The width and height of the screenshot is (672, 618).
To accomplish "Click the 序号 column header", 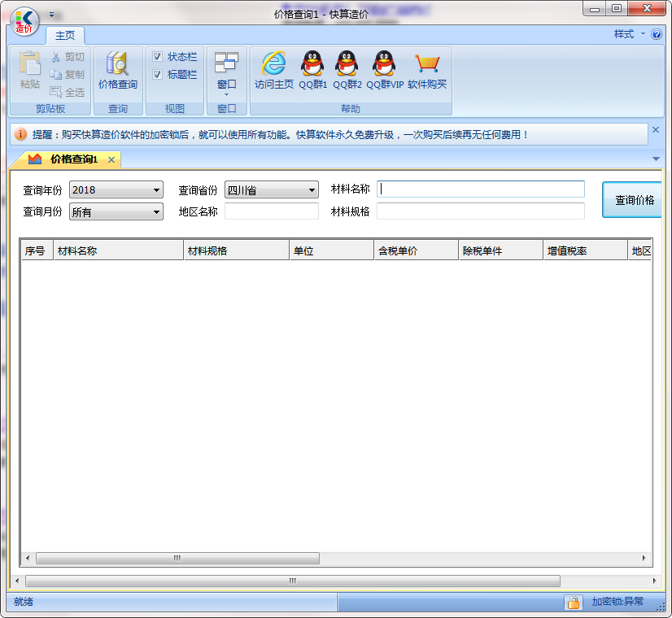I will [x=37, y=250].
